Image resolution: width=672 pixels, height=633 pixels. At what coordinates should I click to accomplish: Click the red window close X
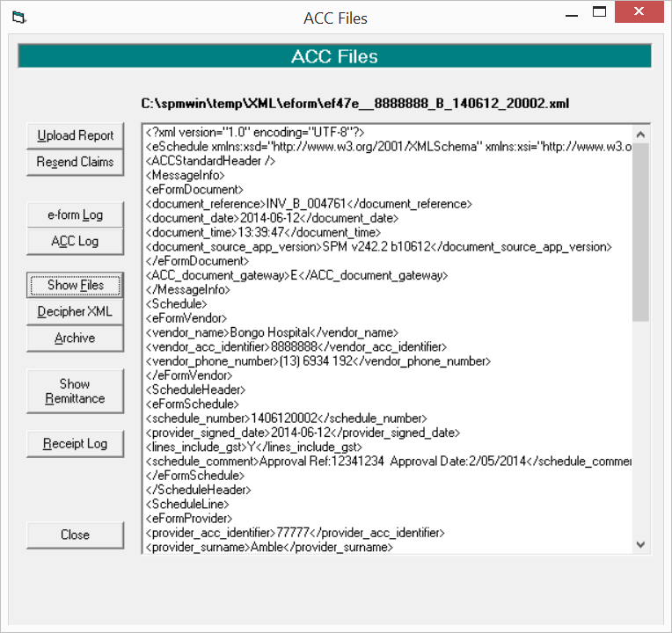[x=639, y=11]
